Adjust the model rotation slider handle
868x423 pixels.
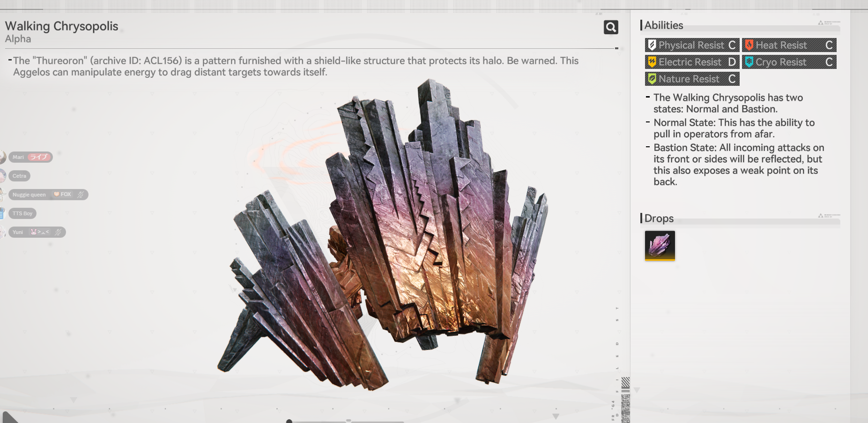click(289, 422)
